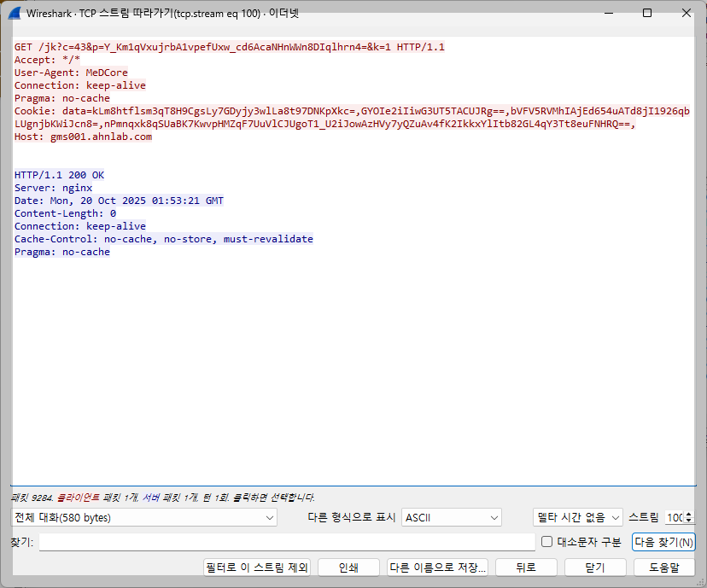Open the ASCII display format dropdown
Viewport: 707px width, 588px height.
pos(452,518)
